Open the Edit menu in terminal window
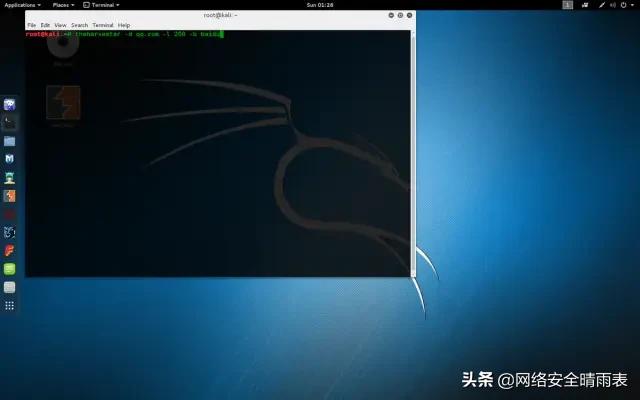This screenshot has height=400, width=640. point(45,25)
